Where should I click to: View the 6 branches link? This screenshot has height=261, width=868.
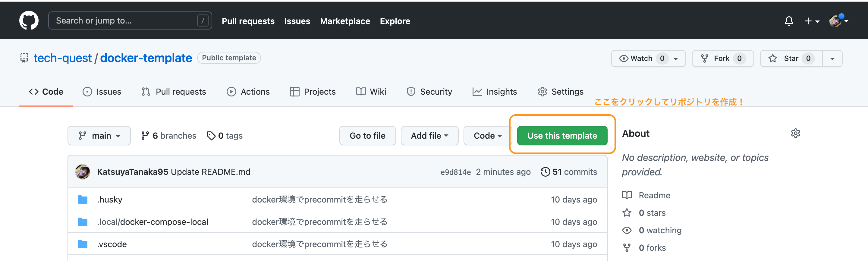click(x=168, y=136)
